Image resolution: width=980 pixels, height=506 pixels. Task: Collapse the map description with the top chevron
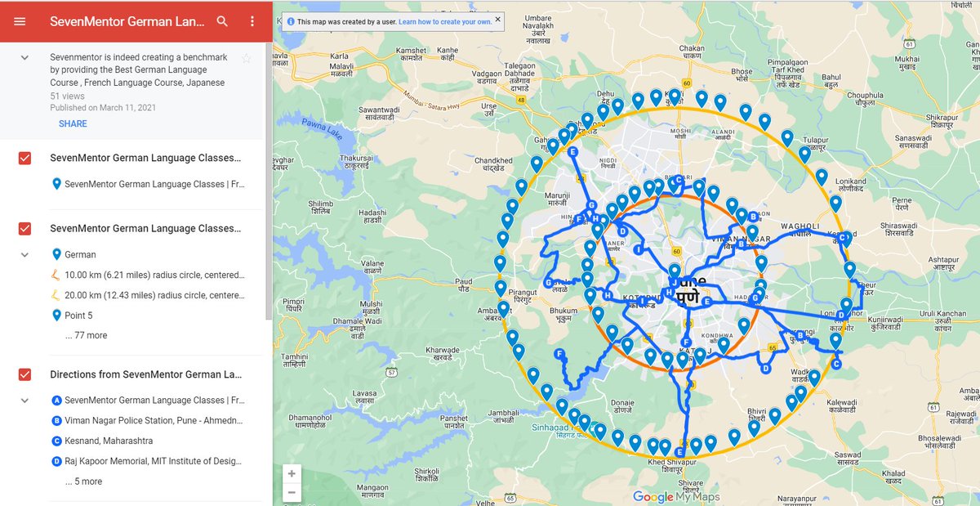tap(24, 58)
